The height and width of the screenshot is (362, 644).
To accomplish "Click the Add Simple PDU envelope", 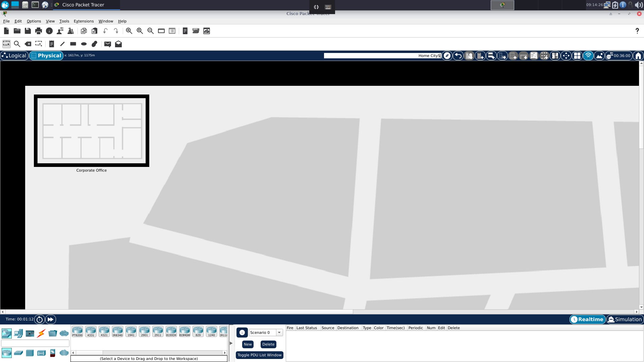I will click(108, 44).
